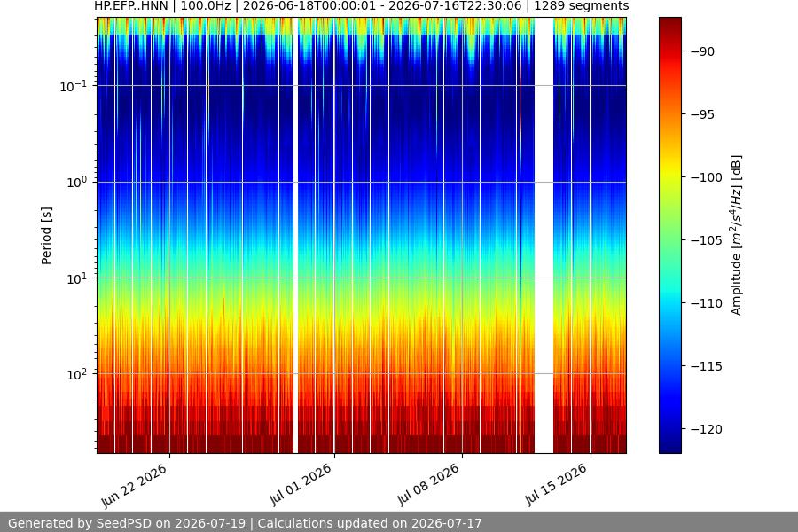
Task: Click the narrow white data gap before Jul 01
Action: click(x=295, y=235)
